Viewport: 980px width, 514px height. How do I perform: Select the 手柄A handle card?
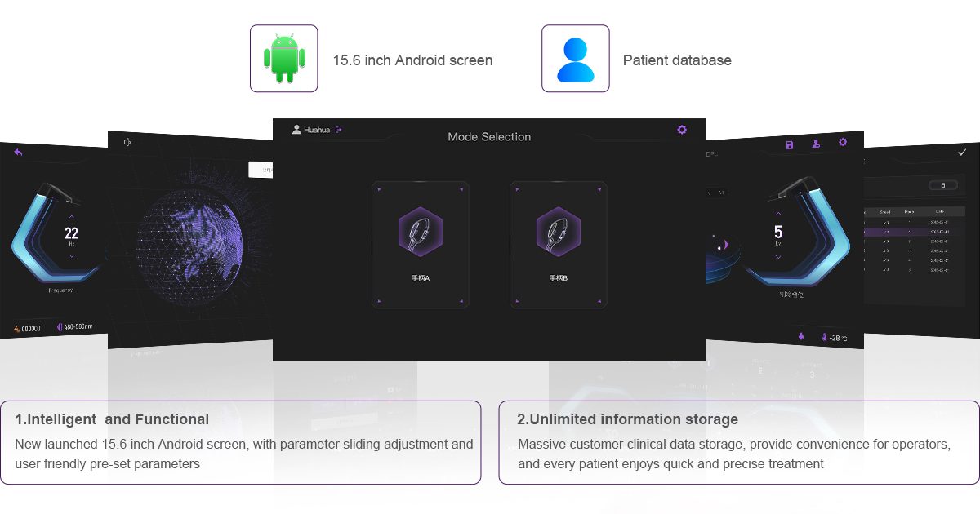(421, 245)
